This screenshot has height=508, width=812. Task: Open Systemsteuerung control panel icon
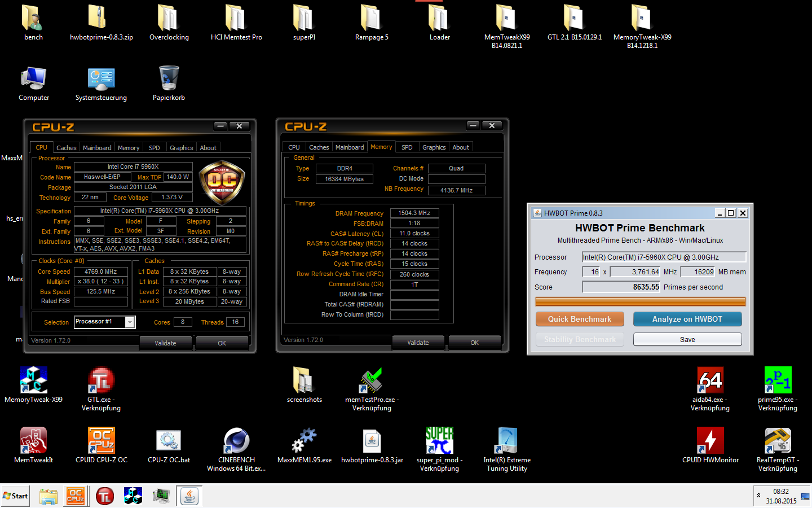coord(101,84)
